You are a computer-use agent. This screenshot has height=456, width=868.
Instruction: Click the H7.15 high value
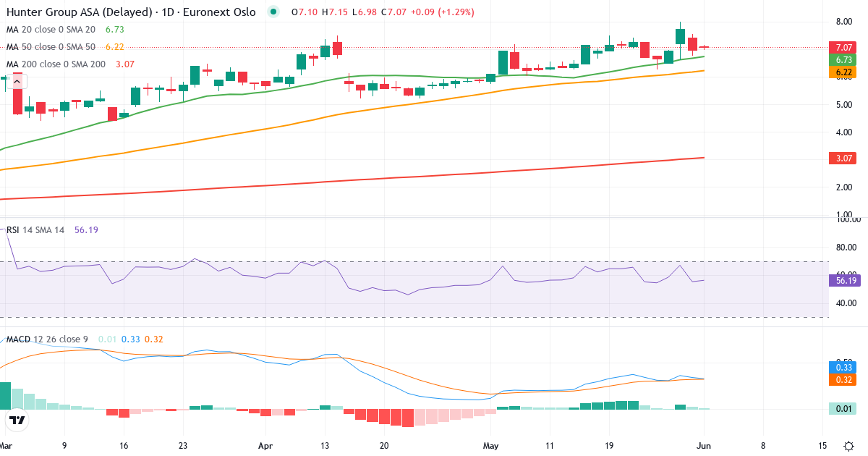pos(335,12)
